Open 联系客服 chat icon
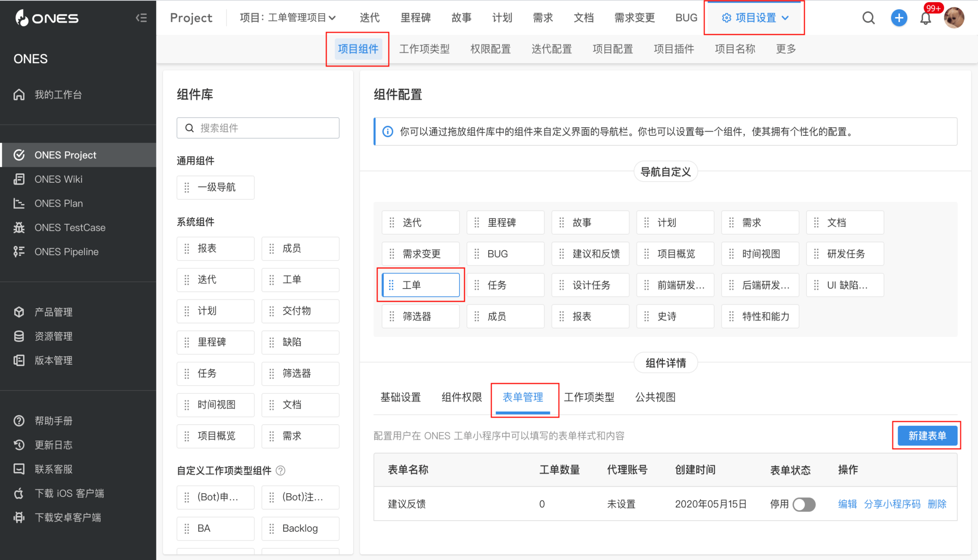Image resolution: width=978 pixels, height=560 pixels. [19, 469]
